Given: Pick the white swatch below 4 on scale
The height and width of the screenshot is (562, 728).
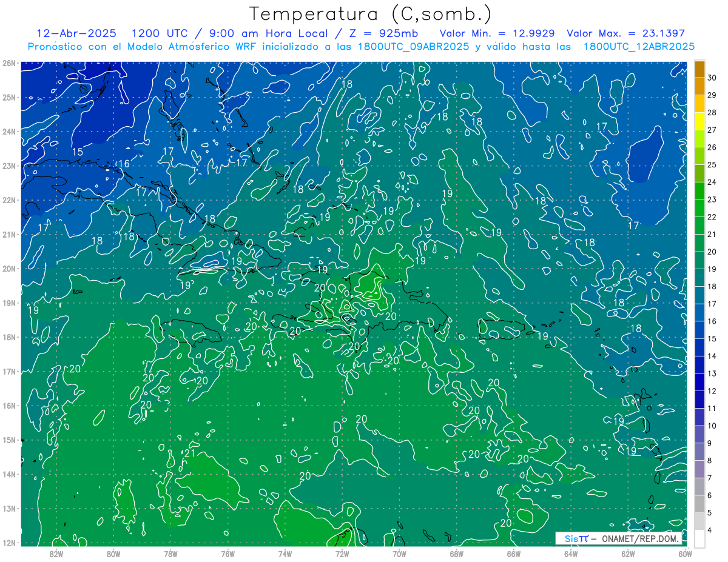Looking at the screenshot, I should point(699,538).
